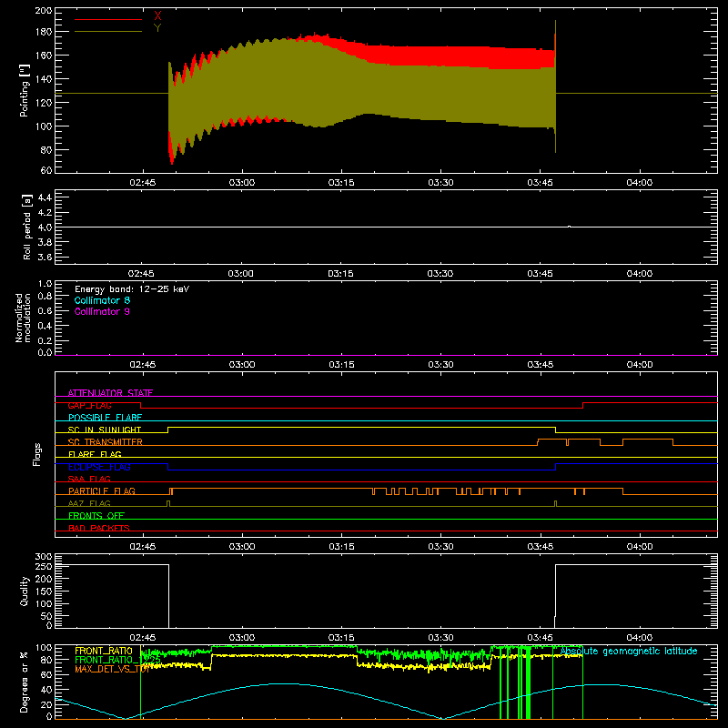
Task: Click 02:45 label under Pointing plot
Action: (143, 183)
